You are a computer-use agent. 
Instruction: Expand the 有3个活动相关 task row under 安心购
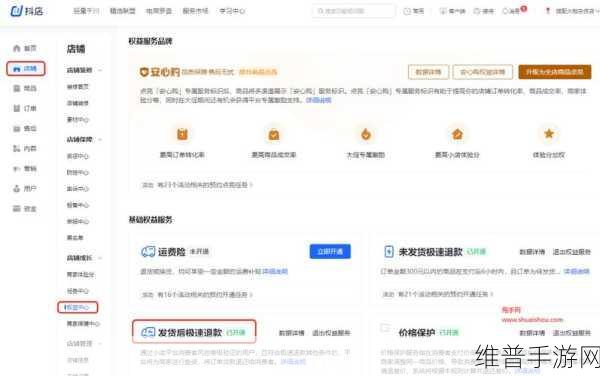coord(197,185)
